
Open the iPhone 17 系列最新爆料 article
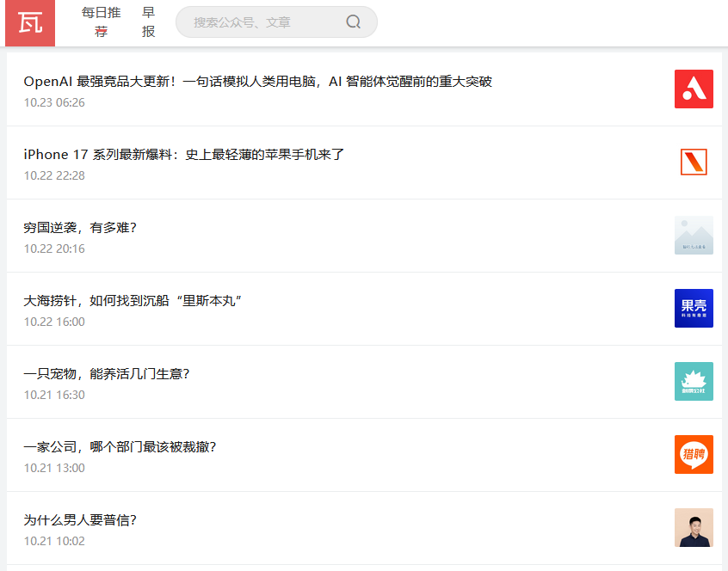click(184, 155)
